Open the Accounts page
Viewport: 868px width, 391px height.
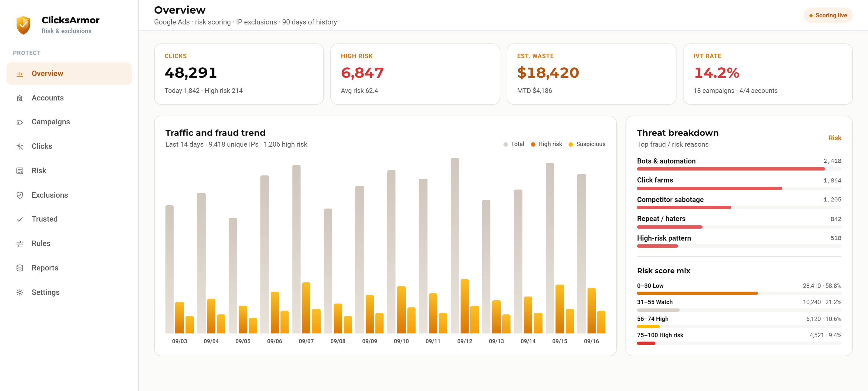coord(69,98)
